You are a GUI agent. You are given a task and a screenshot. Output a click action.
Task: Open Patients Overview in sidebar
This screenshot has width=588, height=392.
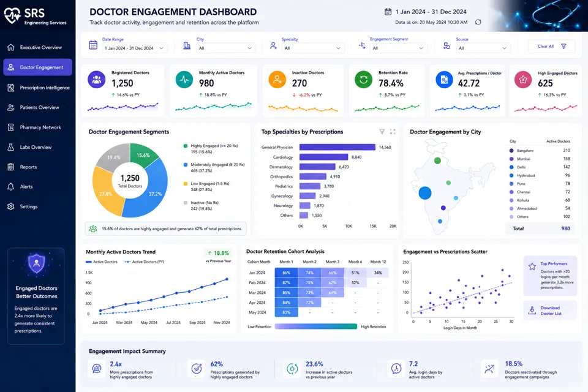click(37, 107)
